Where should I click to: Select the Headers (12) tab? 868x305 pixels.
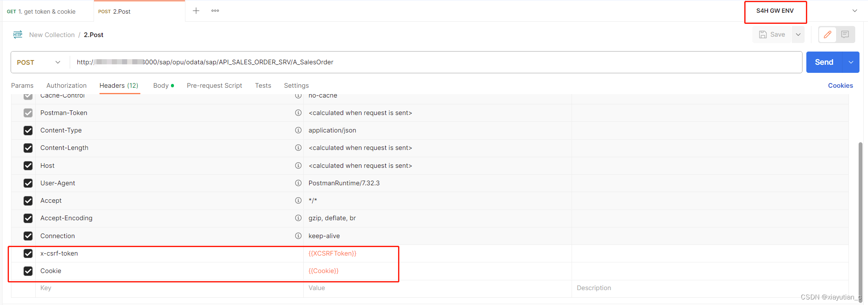click(119, 86)
